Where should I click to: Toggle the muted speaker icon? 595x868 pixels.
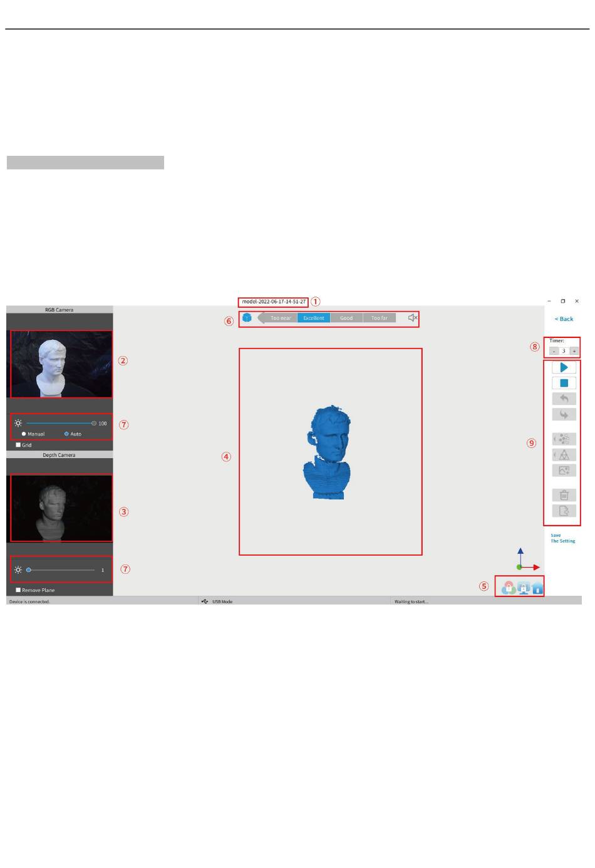pos(412,318)
